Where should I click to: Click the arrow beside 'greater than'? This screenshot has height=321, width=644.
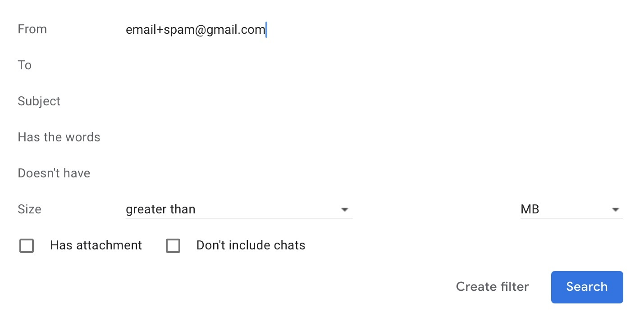(345, 210)
